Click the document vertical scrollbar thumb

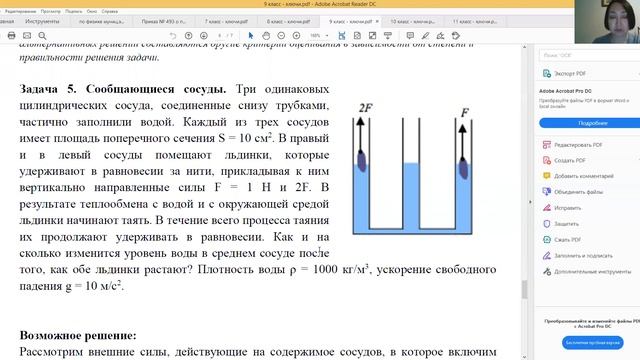coord(524,290)
